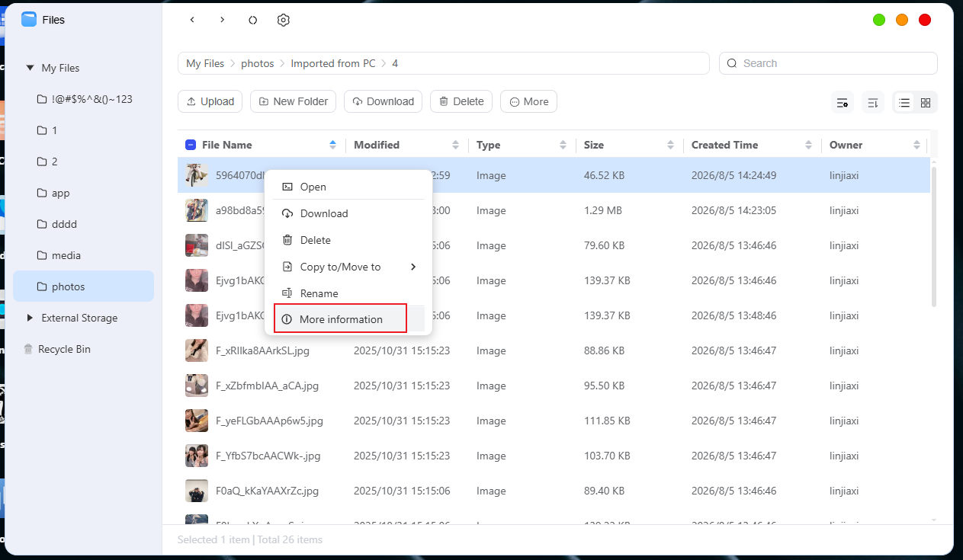This screenshot has width=963, height=560.
Task: Open the list settings icon with gear
Action: coord(843,102)
